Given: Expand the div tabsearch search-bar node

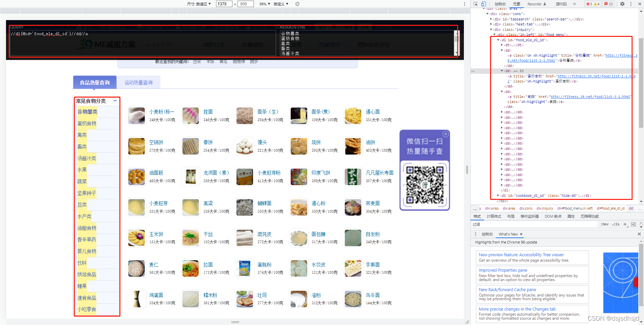Looking at the screenshot, I should coord(491,19).
